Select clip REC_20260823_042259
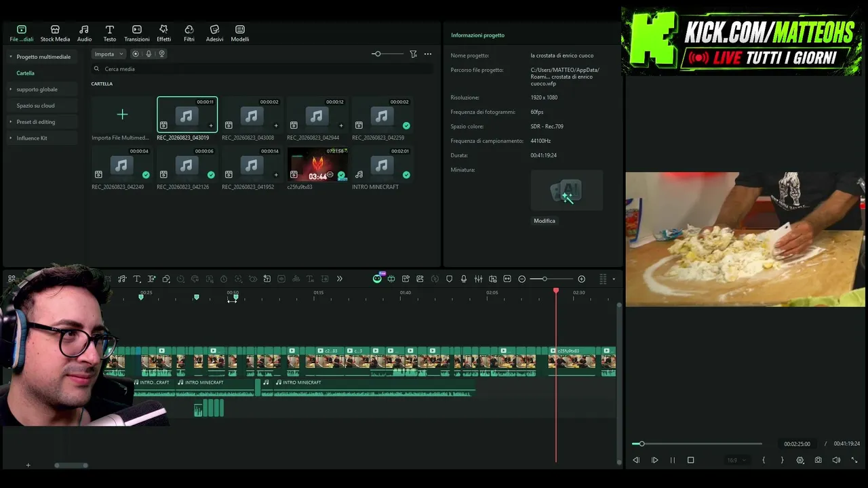This screenshot has width=868, height=488. 382,115
